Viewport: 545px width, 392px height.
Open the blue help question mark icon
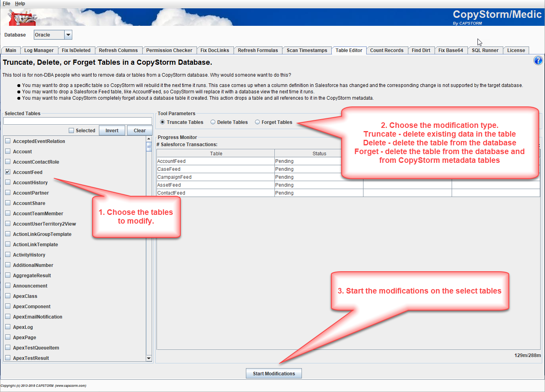click(x=538, y=60)
